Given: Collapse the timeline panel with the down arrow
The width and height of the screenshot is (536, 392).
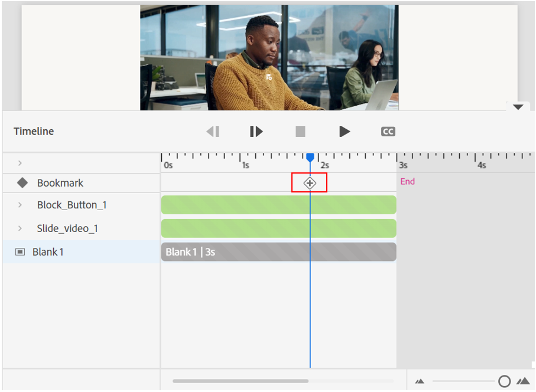Looking at the screenshot, I should tap(518, 107).
